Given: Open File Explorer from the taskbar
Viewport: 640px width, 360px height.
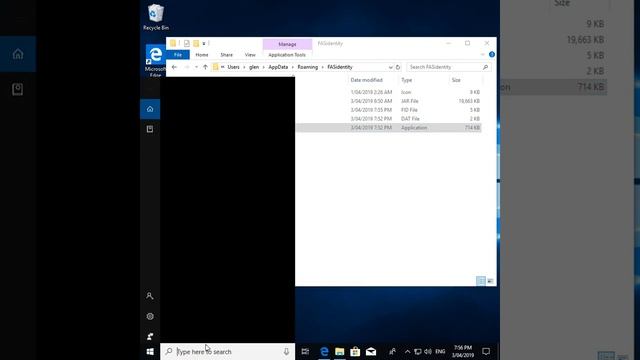Looking at the screenshot, I should point(340,351).
